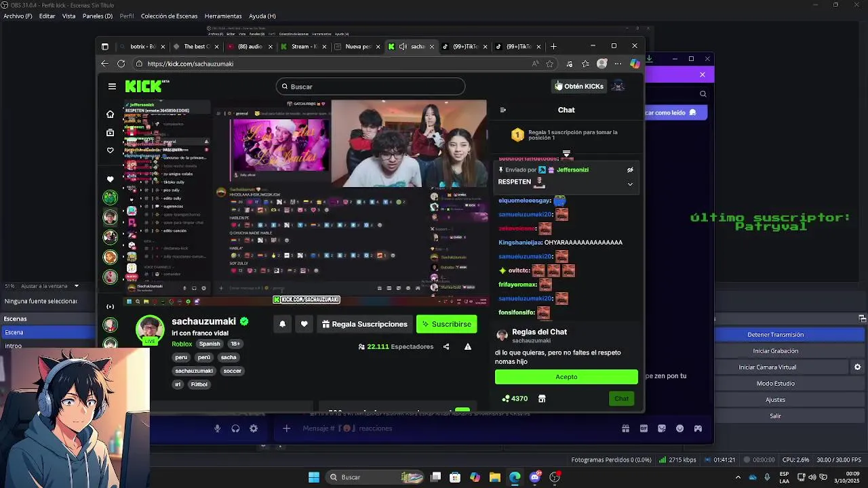Share the stream via share icon
The image size is (868, 488).
pos(446,346)
